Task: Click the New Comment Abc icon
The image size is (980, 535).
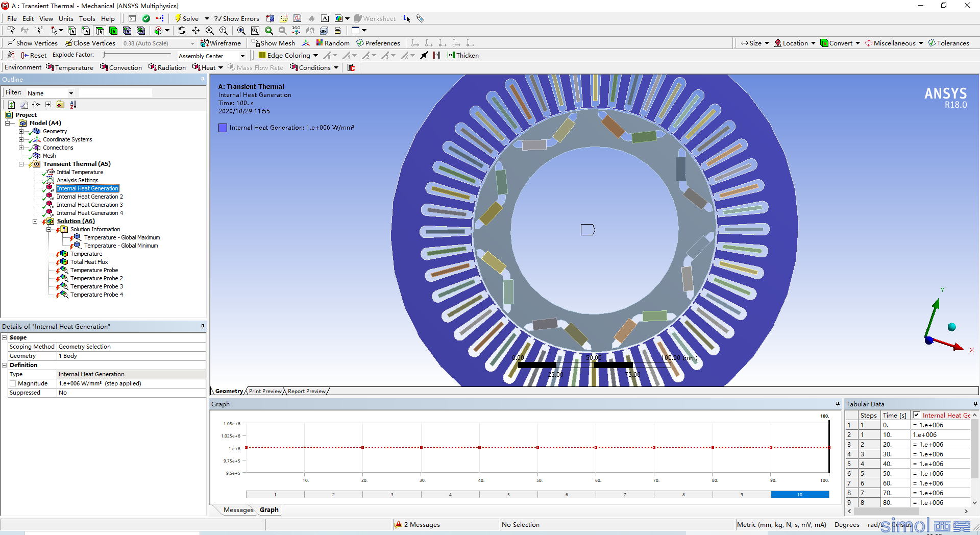Action: coord(284,18)
